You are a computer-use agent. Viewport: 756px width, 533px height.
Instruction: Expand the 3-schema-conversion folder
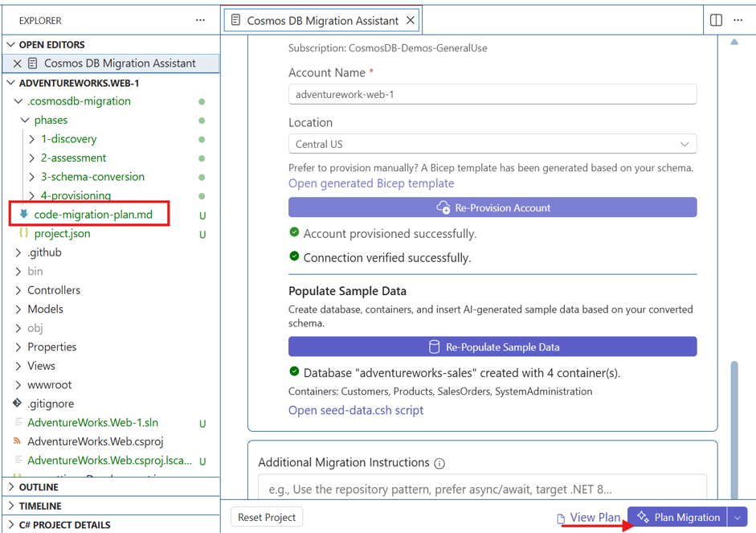tap(32, 177)
